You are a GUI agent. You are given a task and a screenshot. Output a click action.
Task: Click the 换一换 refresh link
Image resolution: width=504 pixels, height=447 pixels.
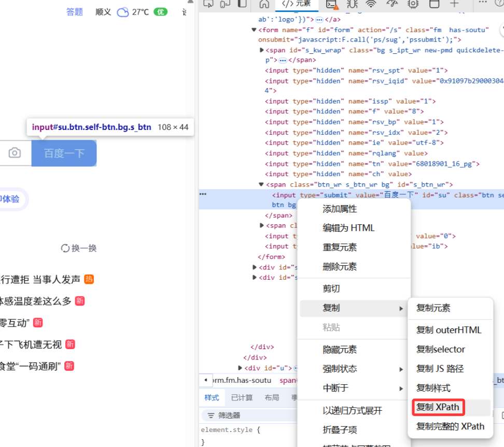click(x=79, y=248)
